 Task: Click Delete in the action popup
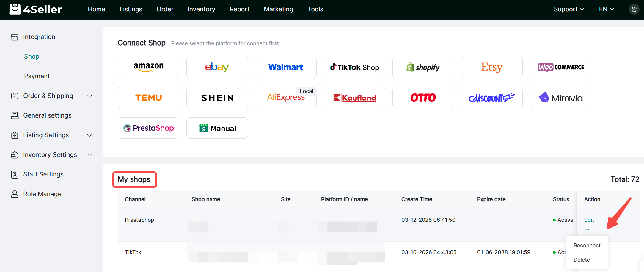pos(581,260)
